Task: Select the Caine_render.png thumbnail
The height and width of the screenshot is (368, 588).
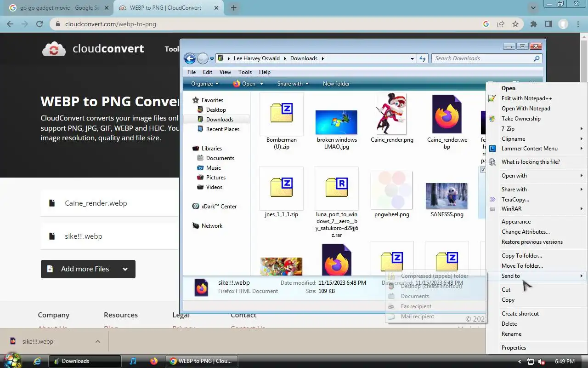Action: [392, 114]
